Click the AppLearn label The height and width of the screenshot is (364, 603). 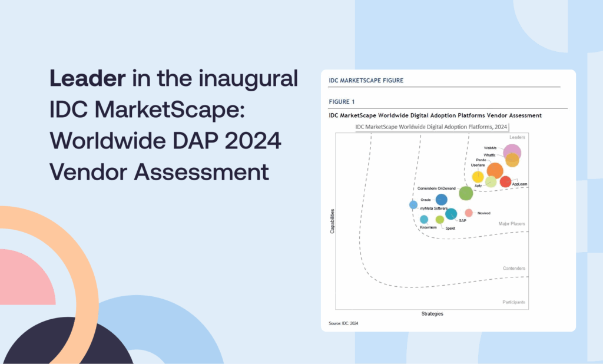(x=519, y=184)
